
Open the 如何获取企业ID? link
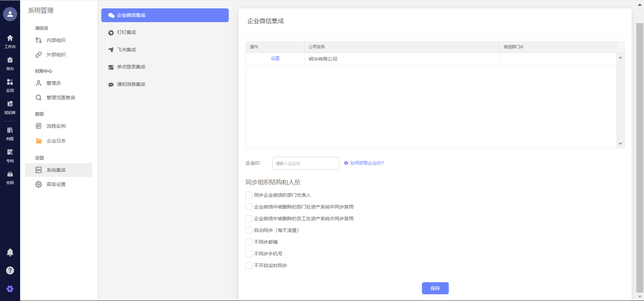click(x=367, y=163)
